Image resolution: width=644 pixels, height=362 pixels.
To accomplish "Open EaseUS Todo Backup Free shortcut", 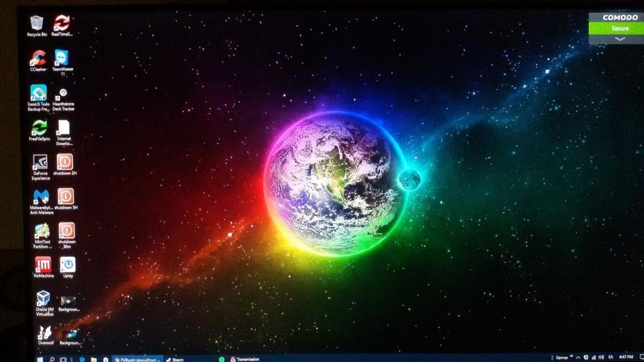I will (39, 98).
